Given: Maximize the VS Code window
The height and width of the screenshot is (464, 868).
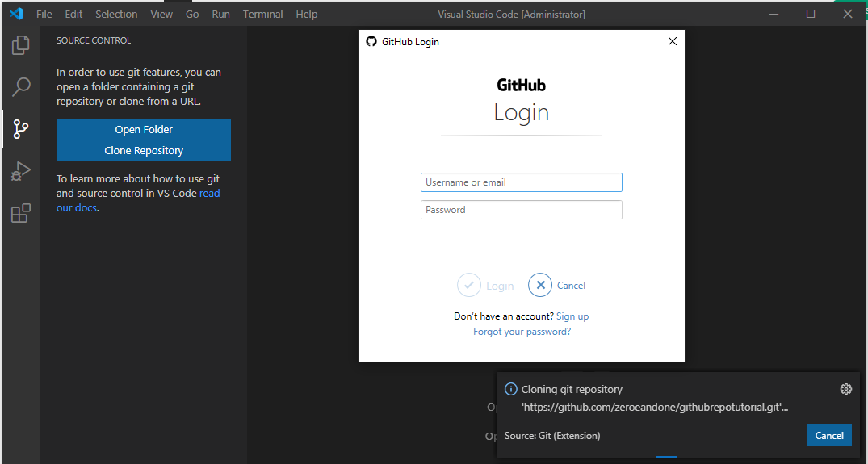Looking at the screenshot, I should [811, 14].
